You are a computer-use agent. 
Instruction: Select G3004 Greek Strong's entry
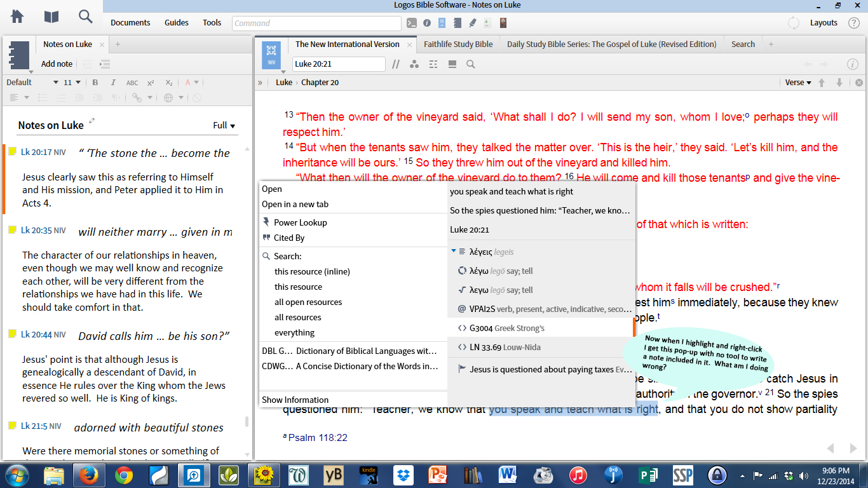[x=541, y=328]
